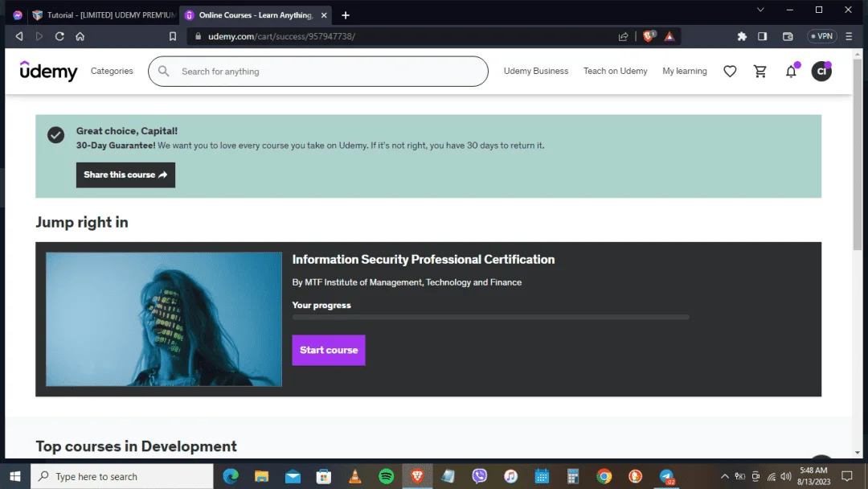The height and width of the screenshot is (489, 868).
Task: Open Udemy Business link
Action: click(536, 71)
